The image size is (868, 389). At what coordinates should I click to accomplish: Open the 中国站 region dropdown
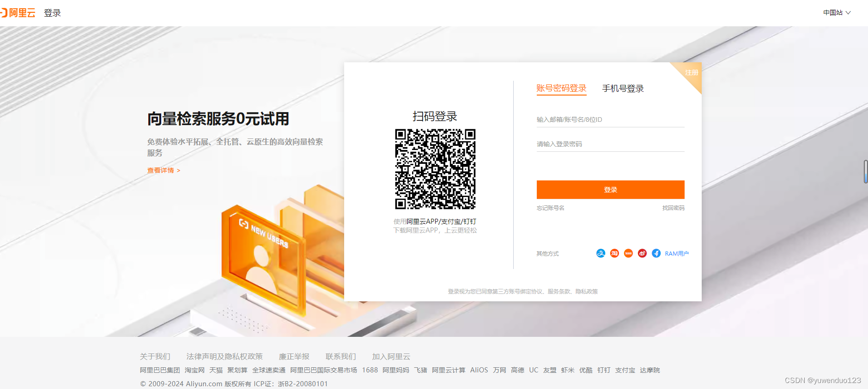(x=837, y=13)
